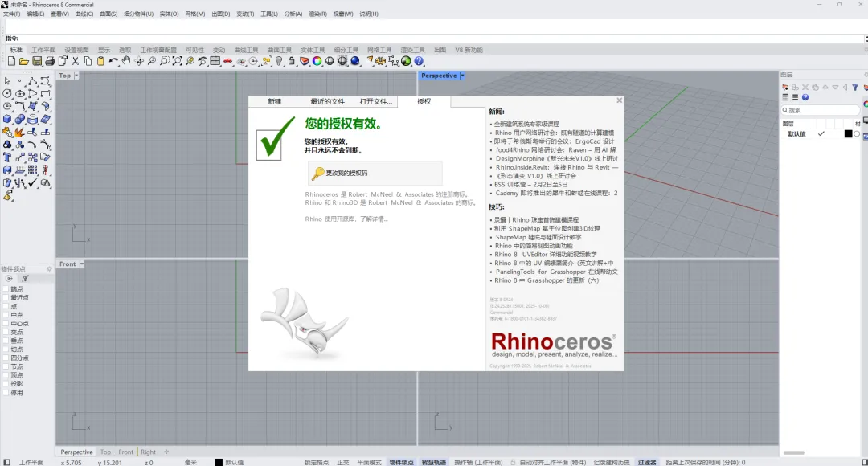Toggle the 中点 osnap checkbox
Image resolution: width=868 pixels, height=466 pixels.
pyautogui.click(x=6, y=315)
